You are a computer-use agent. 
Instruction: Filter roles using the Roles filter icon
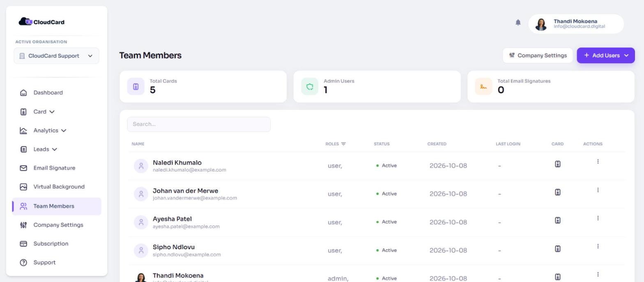(343, 144)
